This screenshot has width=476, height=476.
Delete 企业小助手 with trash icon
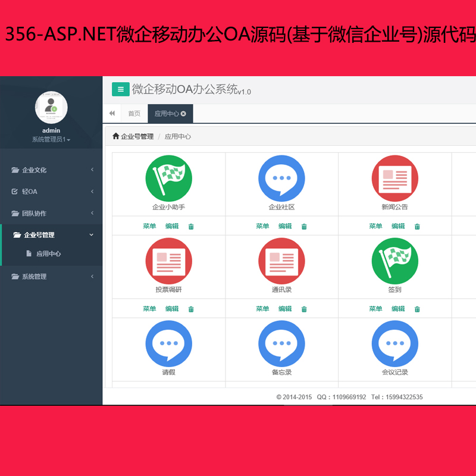tap(191, 226)
